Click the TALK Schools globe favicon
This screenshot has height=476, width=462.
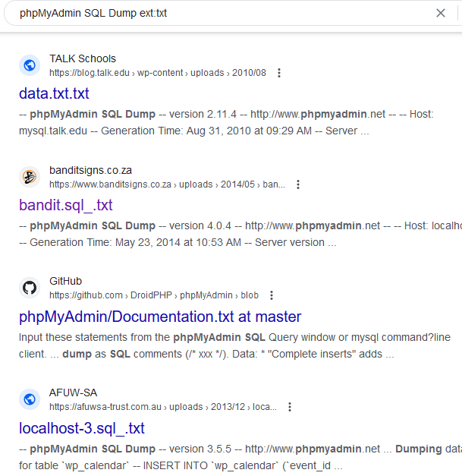point(30,65)
